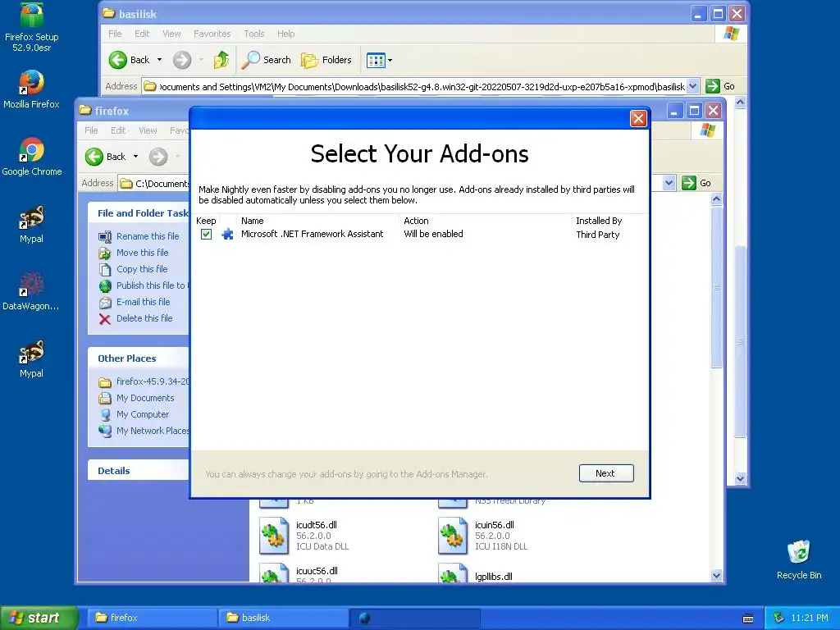Click basilisk window scroll up arrow
The image size is (840, 630).
(741, 103)
